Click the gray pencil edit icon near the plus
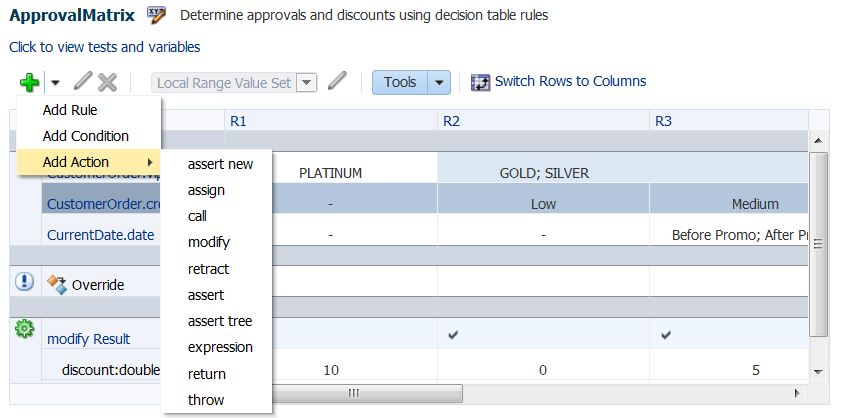Viewport: 841px width, 418px height. pyautogui.click(x=83, y=82)
